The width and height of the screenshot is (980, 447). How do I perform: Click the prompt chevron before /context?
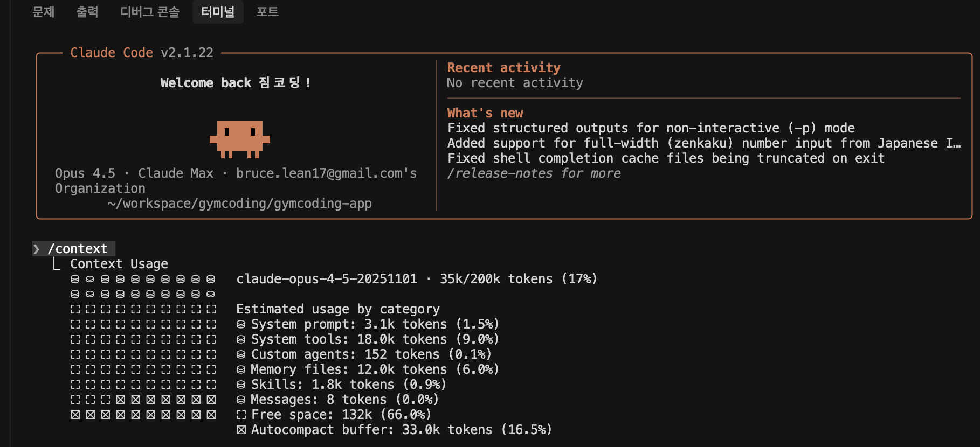click(36, 249)
